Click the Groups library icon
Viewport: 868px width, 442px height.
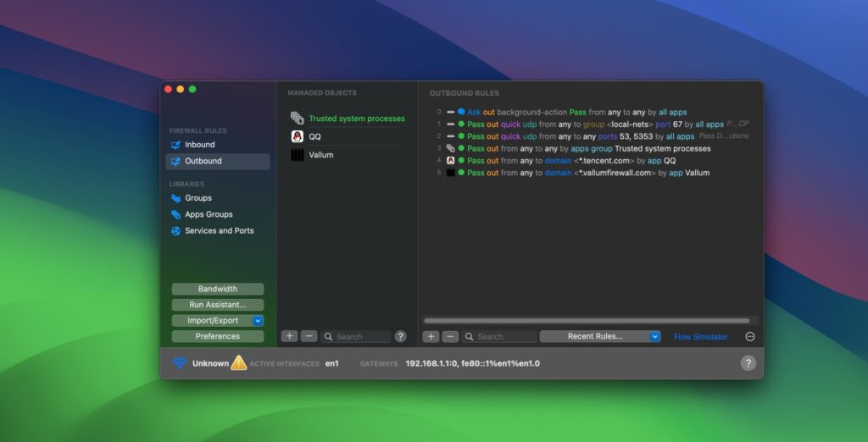pyautogui.click(x=175, y=198)
